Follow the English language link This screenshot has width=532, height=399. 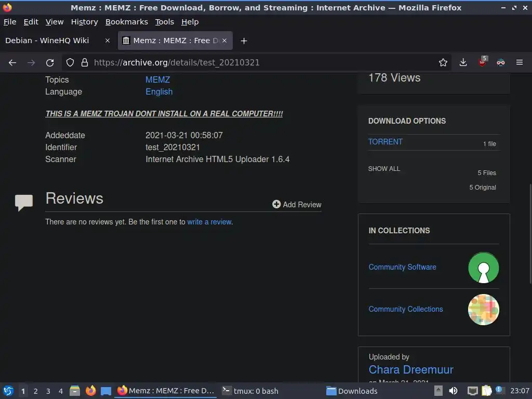coord(159,91)
